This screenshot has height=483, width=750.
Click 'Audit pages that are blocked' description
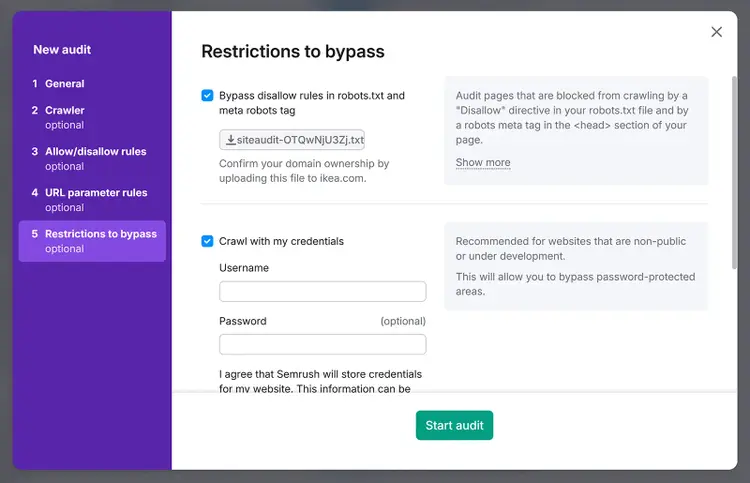[572, 118]
